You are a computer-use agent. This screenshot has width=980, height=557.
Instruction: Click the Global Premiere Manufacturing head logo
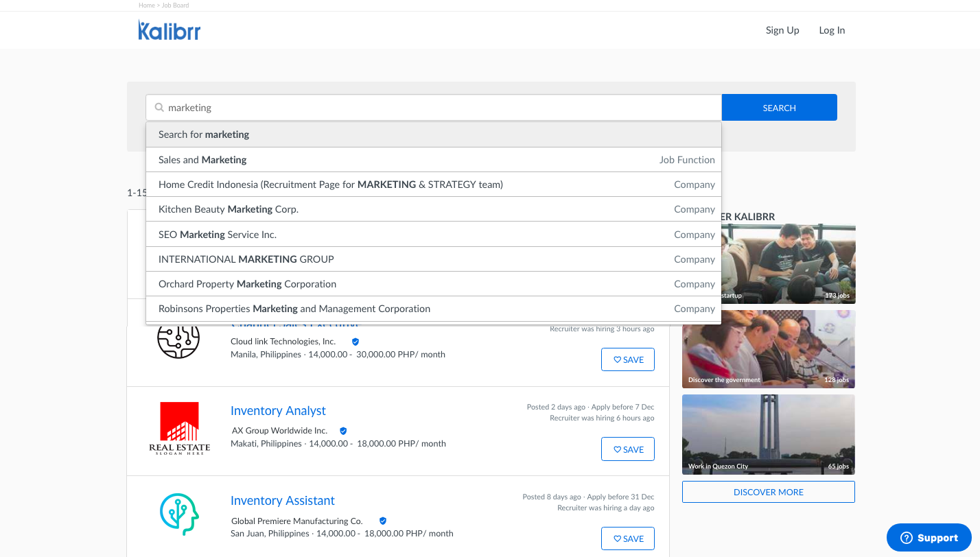click(179, 514)
